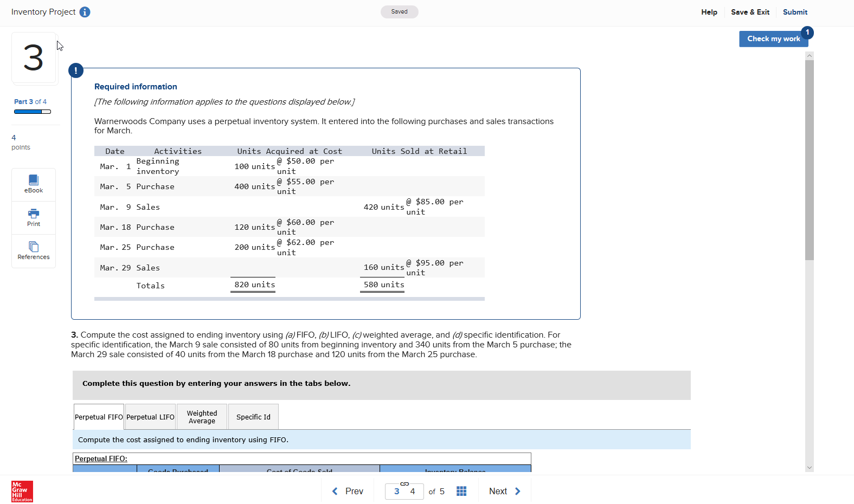Click the McGraw Hill Education logo
The image size is (854, 504).
coord(22,492)
